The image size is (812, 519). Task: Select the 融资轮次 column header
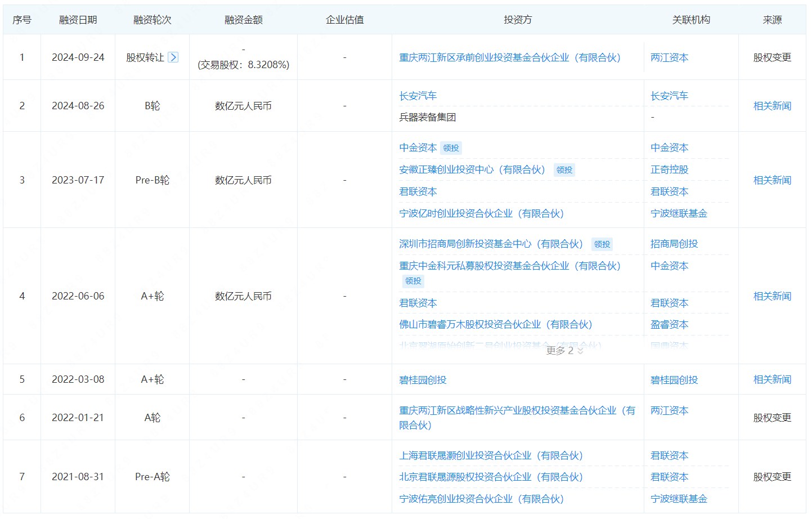click(x=152, y=20)
